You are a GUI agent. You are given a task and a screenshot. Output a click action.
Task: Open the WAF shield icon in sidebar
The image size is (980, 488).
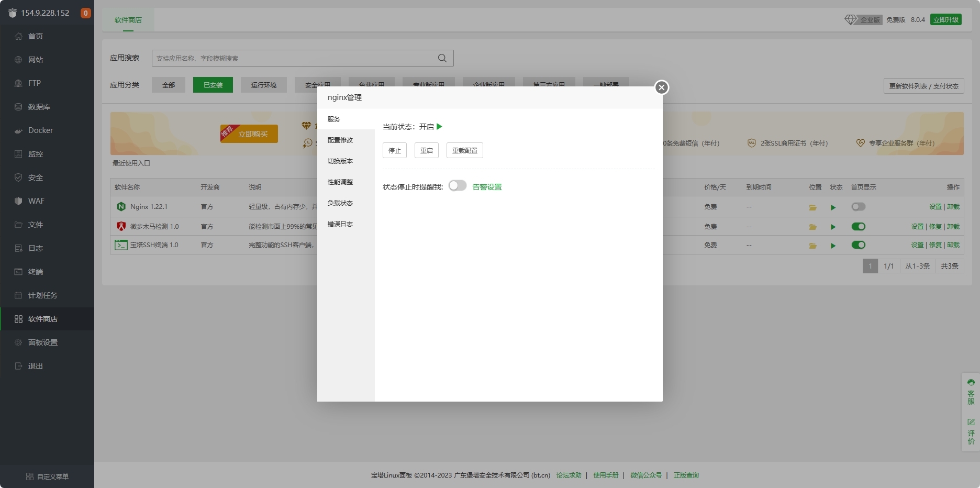coord(18,201)
